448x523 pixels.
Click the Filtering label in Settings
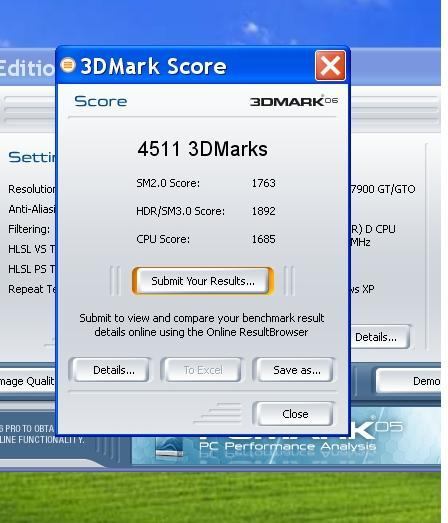[29, 229]
